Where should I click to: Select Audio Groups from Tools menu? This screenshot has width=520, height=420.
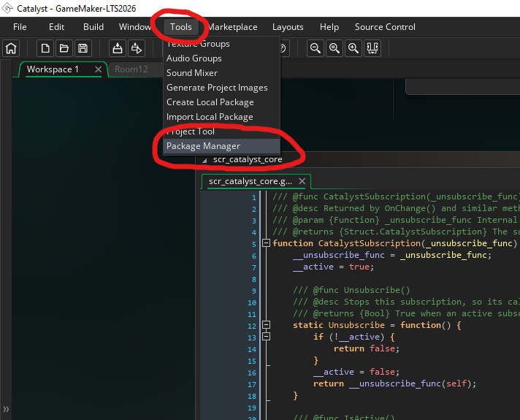pos(221,58)
